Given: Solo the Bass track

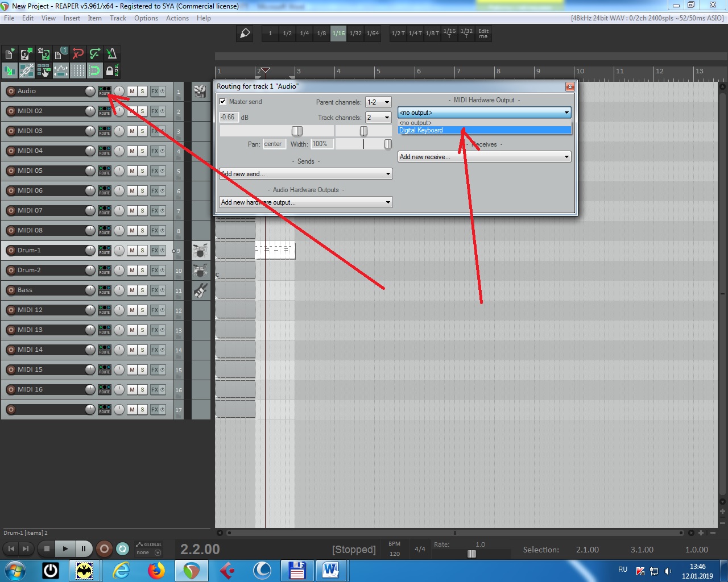Looking at the screenshot, I should click(142, 290).
